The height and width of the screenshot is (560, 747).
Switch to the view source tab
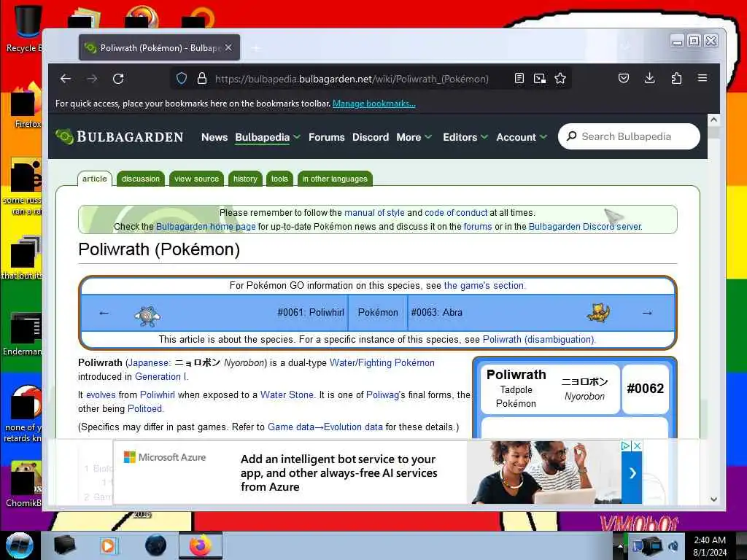point(196,179)
